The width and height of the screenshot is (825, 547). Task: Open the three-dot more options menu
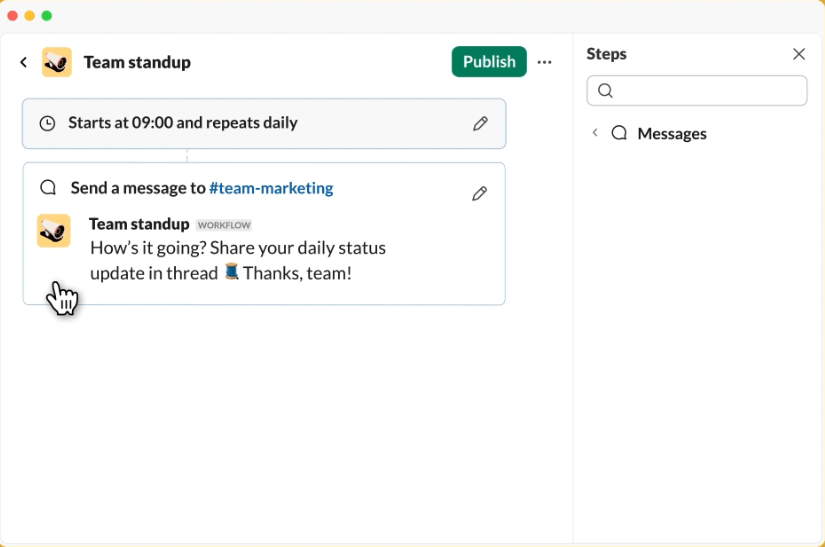pos(545,62)
